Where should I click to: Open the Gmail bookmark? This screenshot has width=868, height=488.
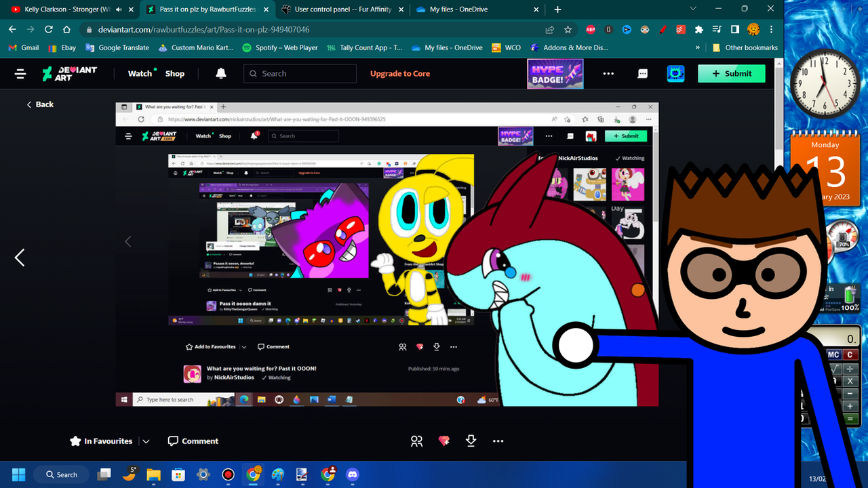click(24, 48)
